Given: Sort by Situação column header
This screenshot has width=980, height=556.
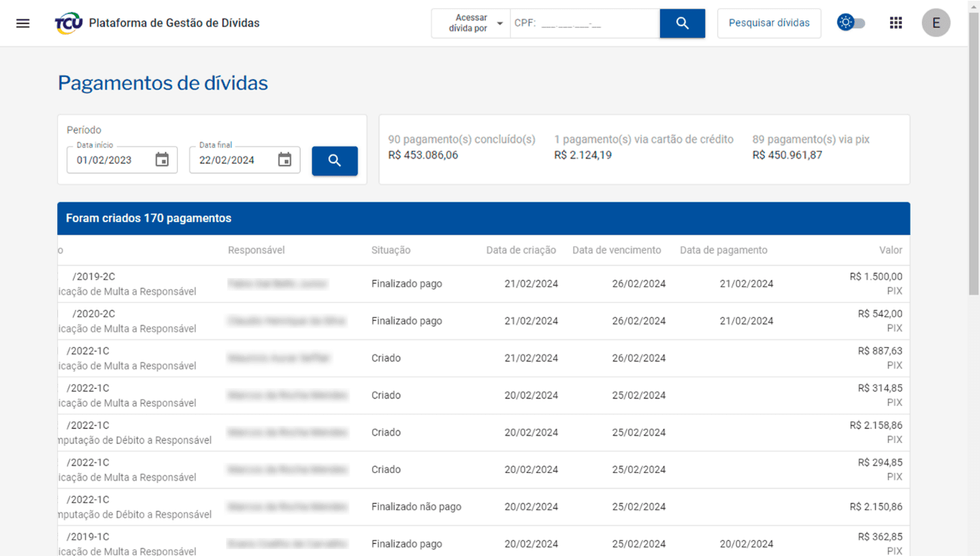Looking at the screenshot, I should 390,250.
